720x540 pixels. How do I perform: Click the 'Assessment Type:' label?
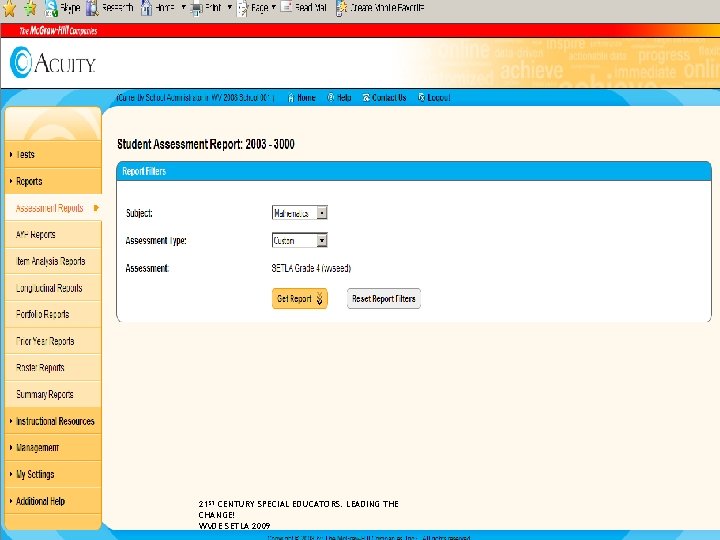click(156, 241)
